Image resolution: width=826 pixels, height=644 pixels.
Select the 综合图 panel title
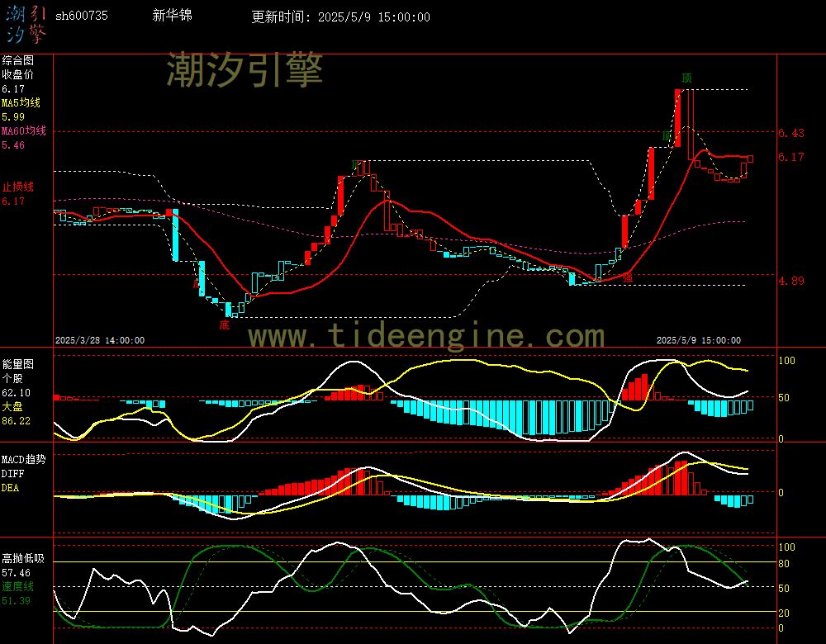click(x=18, y=60)
